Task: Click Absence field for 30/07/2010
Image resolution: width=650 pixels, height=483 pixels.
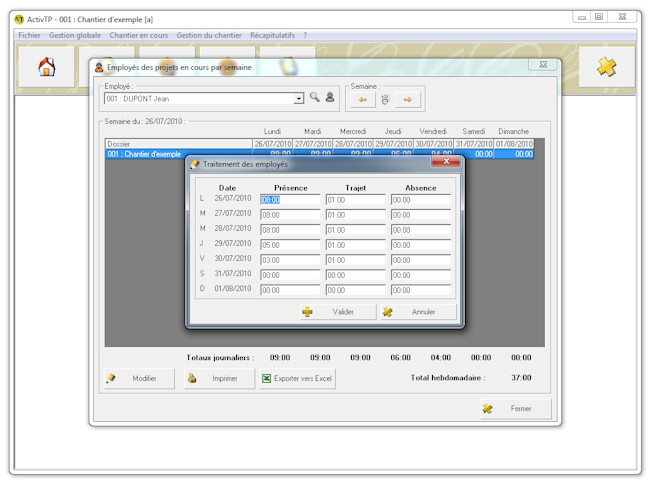Action: pos(421,260)
